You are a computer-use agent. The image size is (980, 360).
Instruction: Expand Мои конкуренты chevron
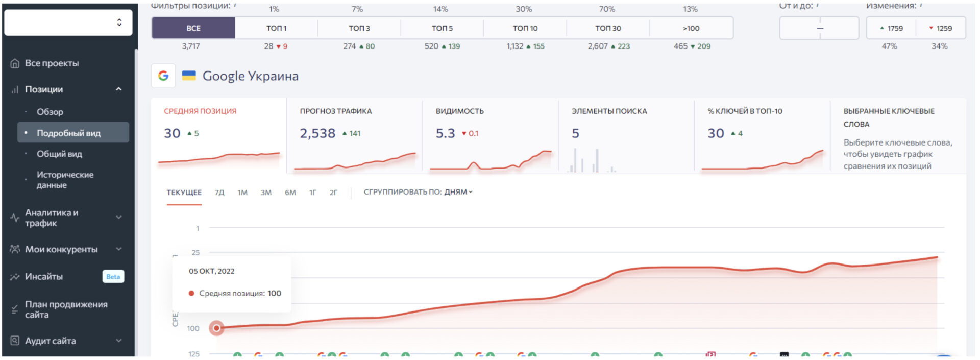(119, 249)
